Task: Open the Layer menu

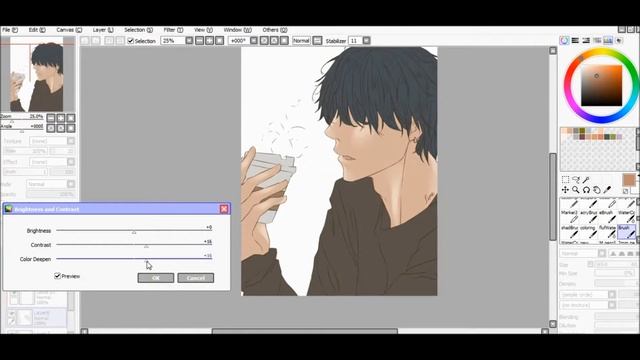Action: [x=103, y=30]
